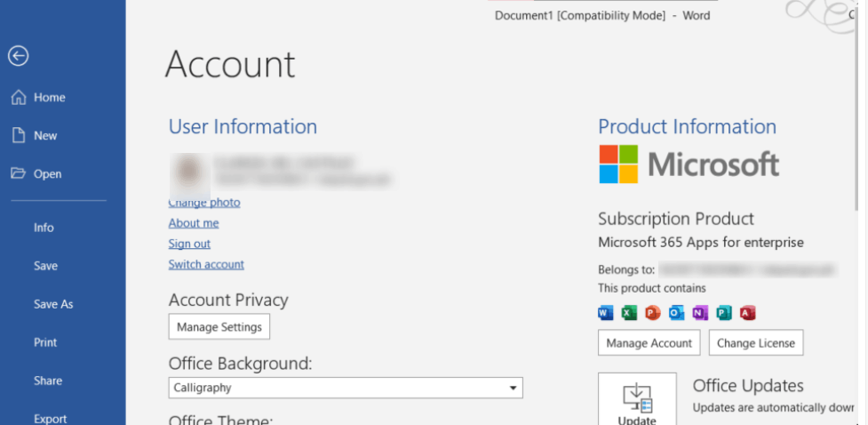Click the Home house icon in sidebar
This screenshot has width=868, height=425.
tap(19, 98)
